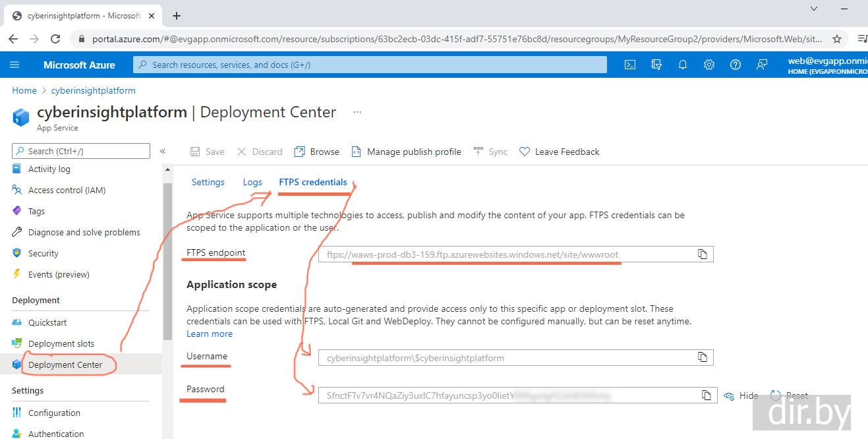Open the more options ellipsis

click(x=357, y=112)
